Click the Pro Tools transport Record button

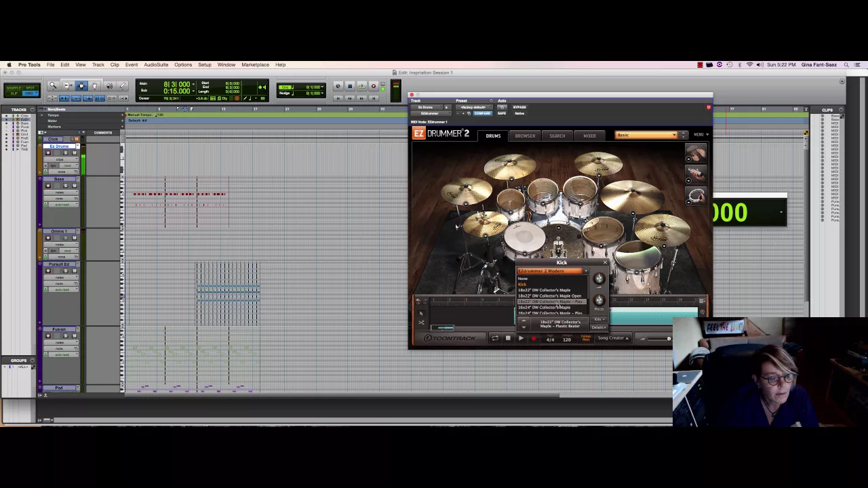373,86
